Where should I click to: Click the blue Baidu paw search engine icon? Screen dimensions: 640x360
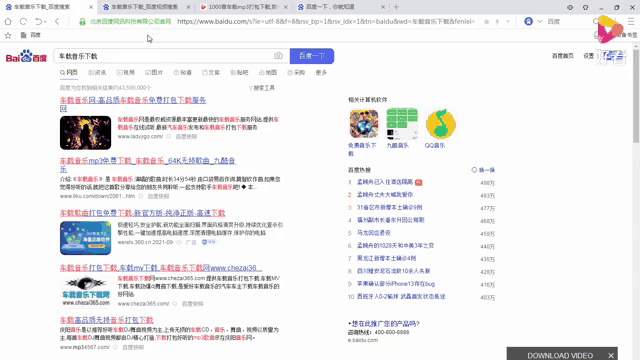click(528, 21)
